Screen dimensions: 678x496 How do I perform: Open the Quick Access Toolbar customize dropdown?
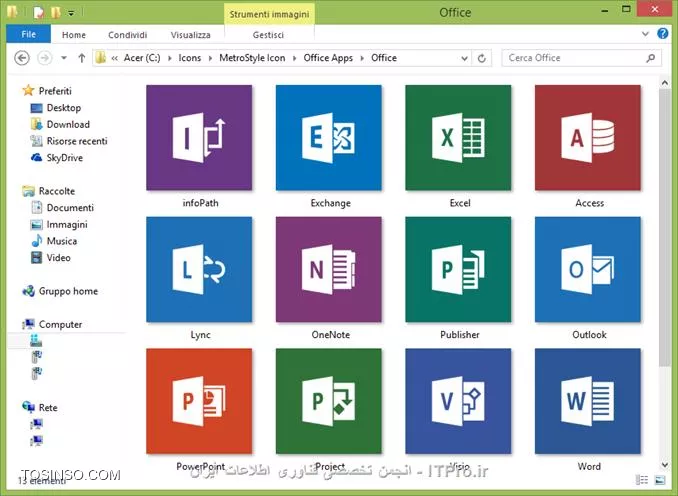pos(71,13)
